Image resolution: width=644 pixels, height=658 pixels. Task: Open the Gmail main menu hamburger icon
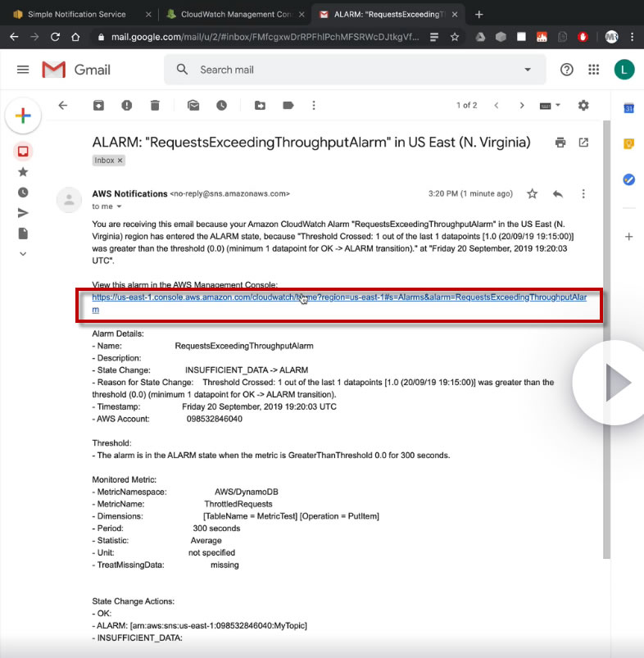click(x=23, y=70)
